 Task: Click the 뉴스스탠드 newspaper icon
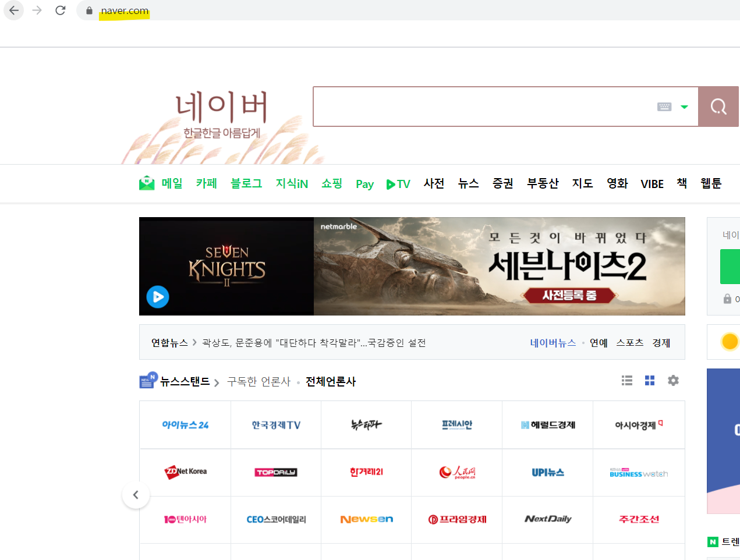tap(148, 380)
